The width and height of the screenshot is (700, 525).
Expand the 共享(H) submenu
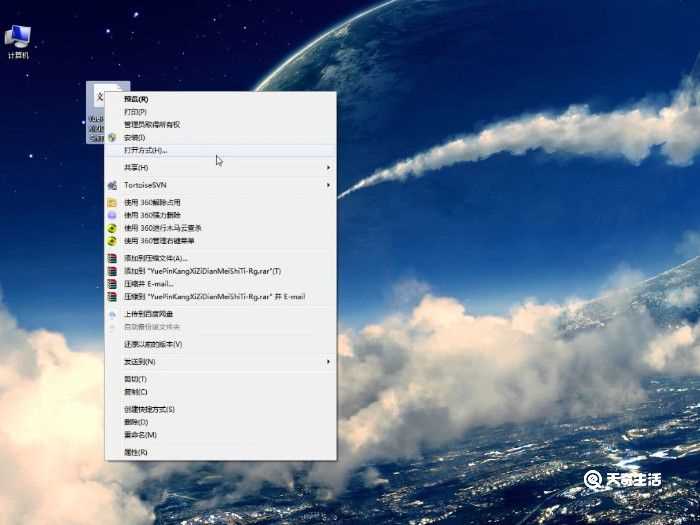[x=221, y=167]
